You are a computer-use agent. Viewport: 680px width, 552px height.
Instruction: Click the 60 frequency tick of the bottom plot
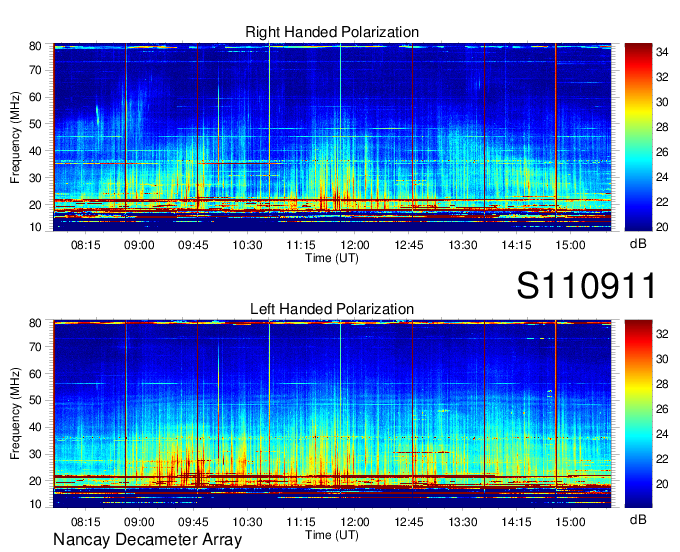[x=35, y=374]
